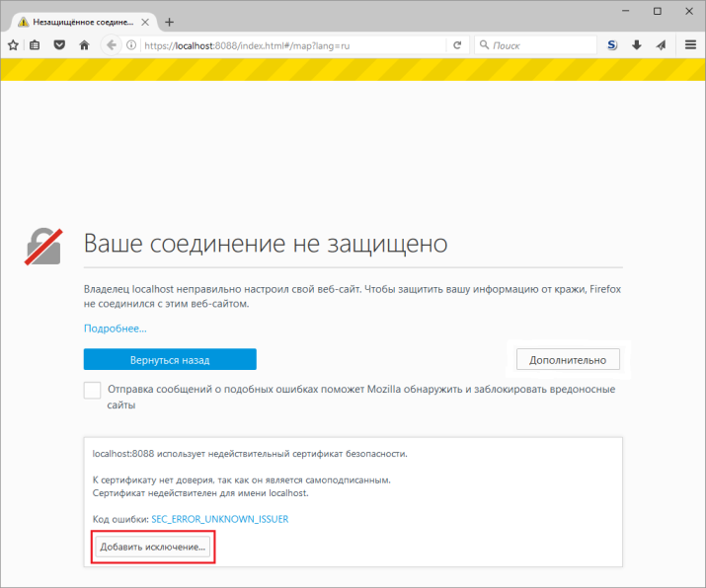Select the insecure connection warning tab
The image size is (706, 588).
(83, 22)
